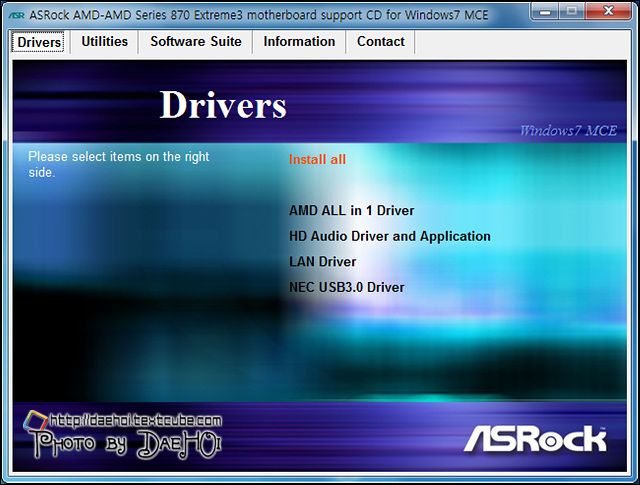Select AMD ALL in 1 Driver
This screenshot has height=485, width=640.
351,211
